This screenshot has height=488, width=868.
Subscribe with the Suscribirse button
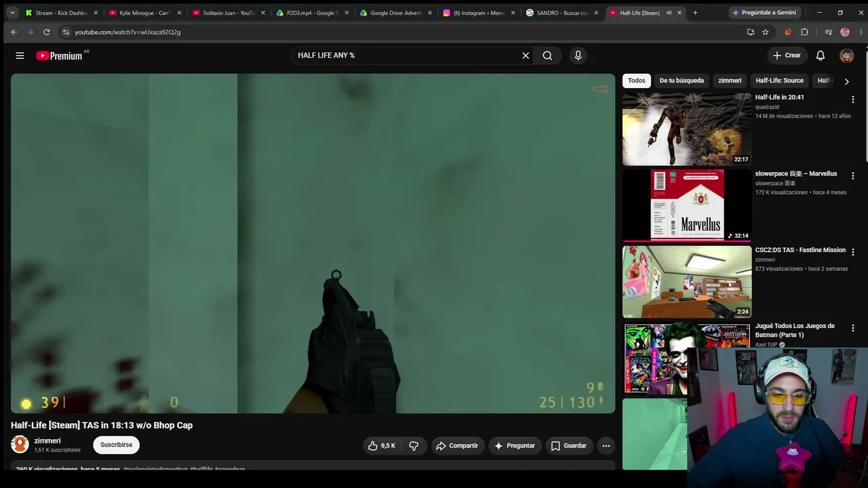117,445
